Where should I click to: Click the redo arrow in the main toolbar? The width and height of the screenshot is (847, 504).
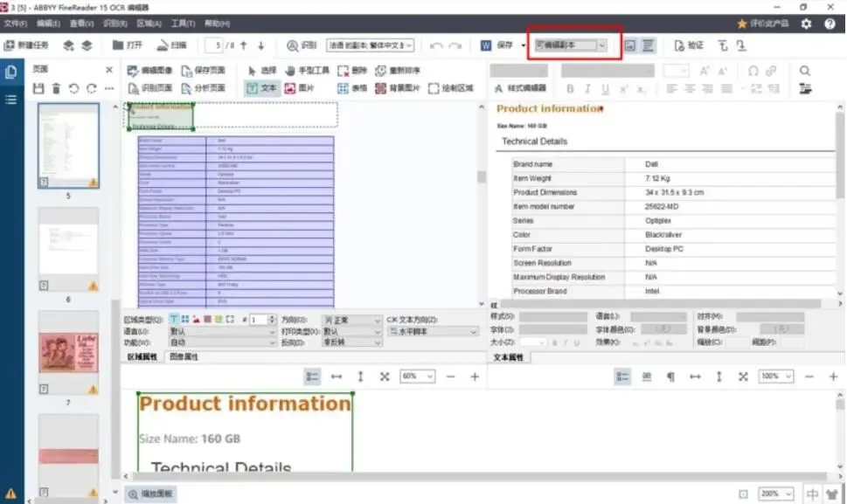point(455,45)
